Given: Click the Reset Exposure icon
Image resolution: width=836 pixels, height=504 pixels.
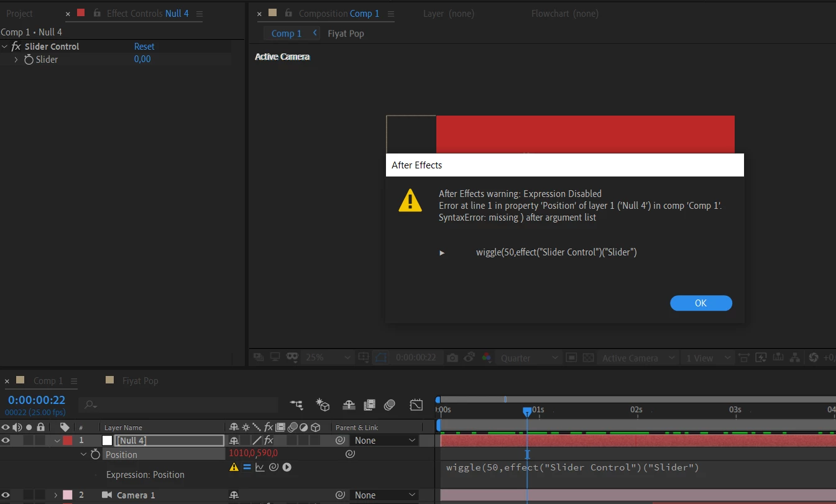Looking at the screenshot, I should [814, 358].
